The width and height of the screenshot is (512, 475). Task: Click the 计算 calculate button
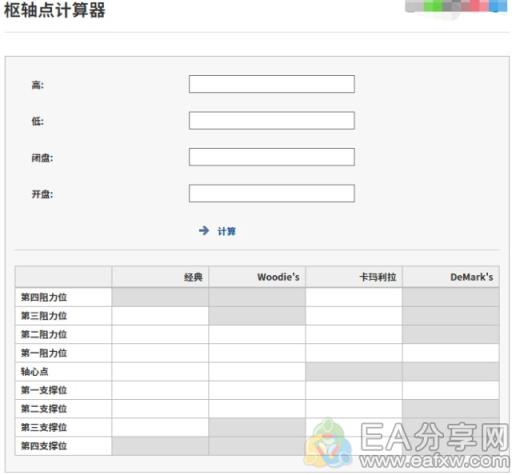(x=227, y=231)
